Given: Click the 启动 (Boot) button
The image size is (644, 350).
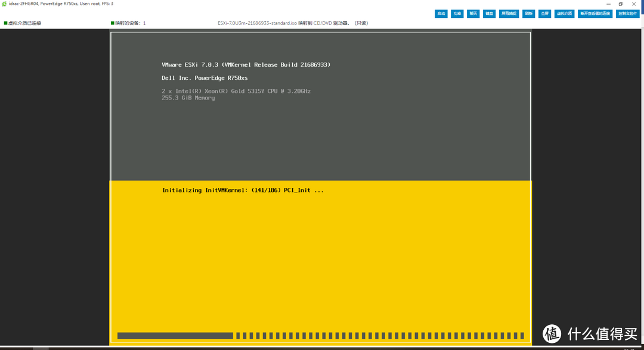Looking at the screenshot, I should pyautogui.click(x=441, y=13).
